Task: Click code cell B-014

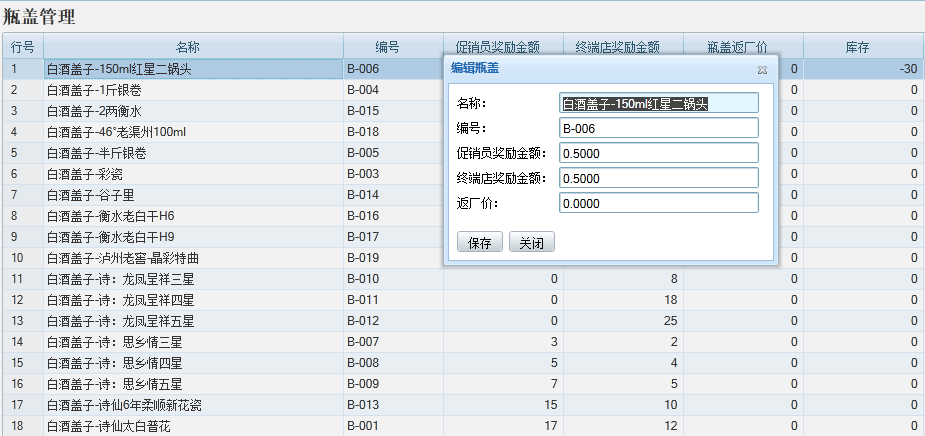Action: 393,195
